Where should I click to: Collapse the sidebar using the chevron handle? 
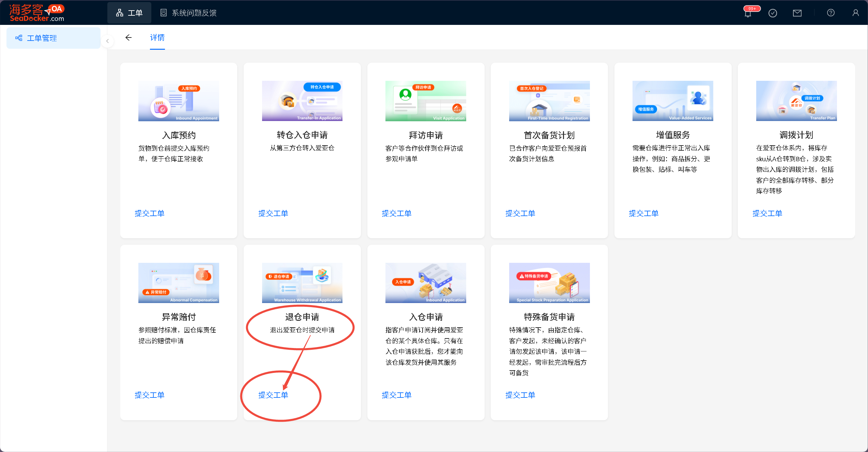coord(107,41)
